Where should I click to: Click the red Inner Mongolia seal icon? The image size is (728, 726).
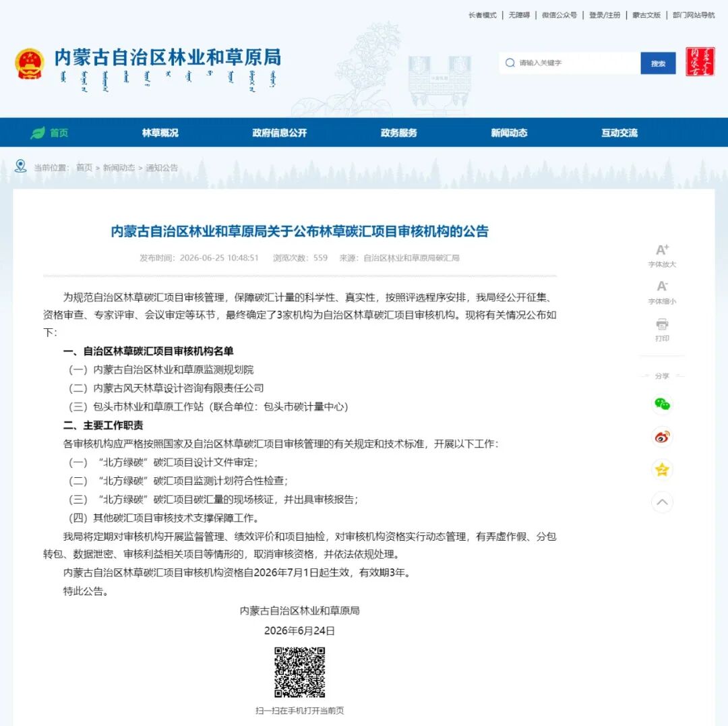click(x=700, y=61)
